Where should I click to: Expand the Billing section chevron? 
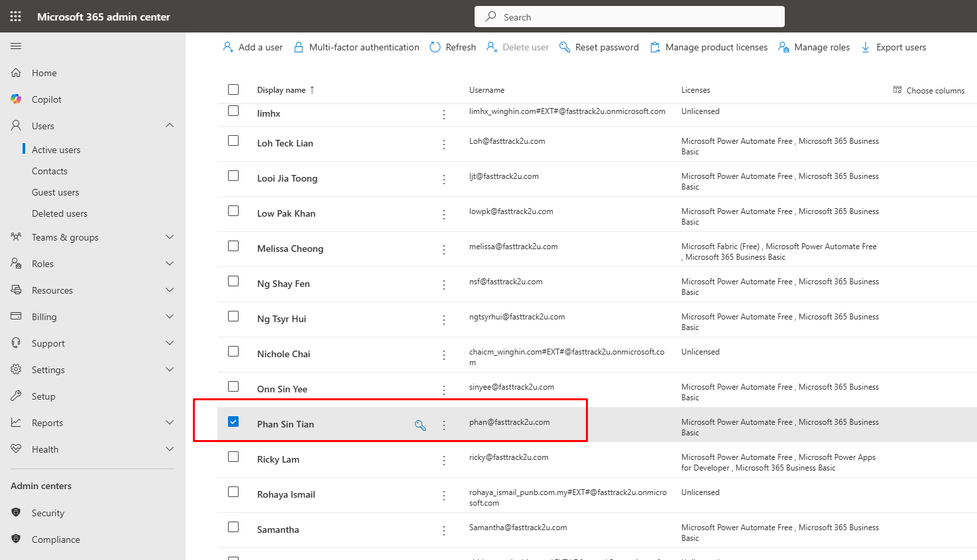pos(170,316)
